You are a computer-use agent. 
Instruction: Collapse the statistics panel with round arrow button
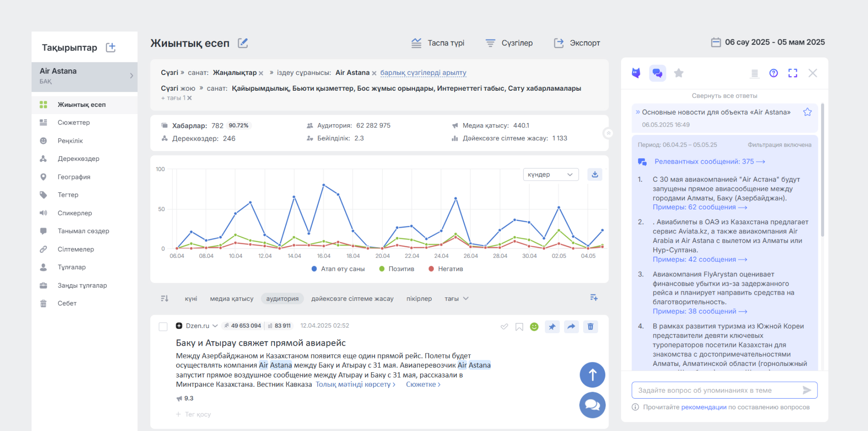[x=608, y=133]
